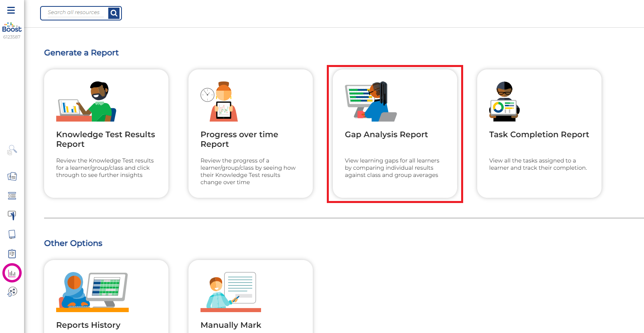Open the Knowledge Test Results Report card
Image resolution: width=644 pixels, height=333 pixels.
106,134
